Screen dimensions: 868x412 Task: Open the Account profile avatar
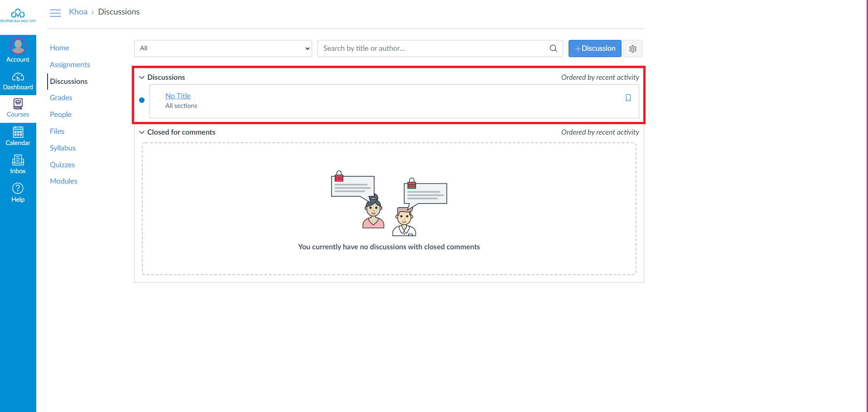pos(18,46)
